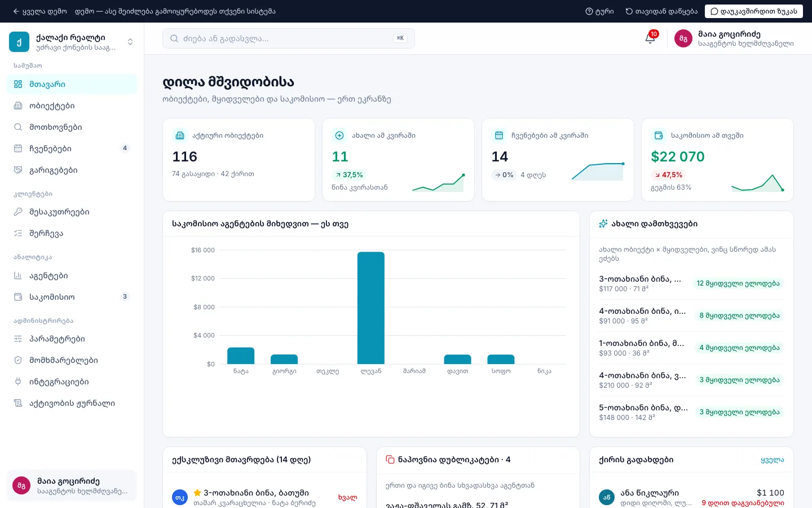Go to the გარიგებები section
Viewport: 812px width, 508px height.
click(72, 170)
